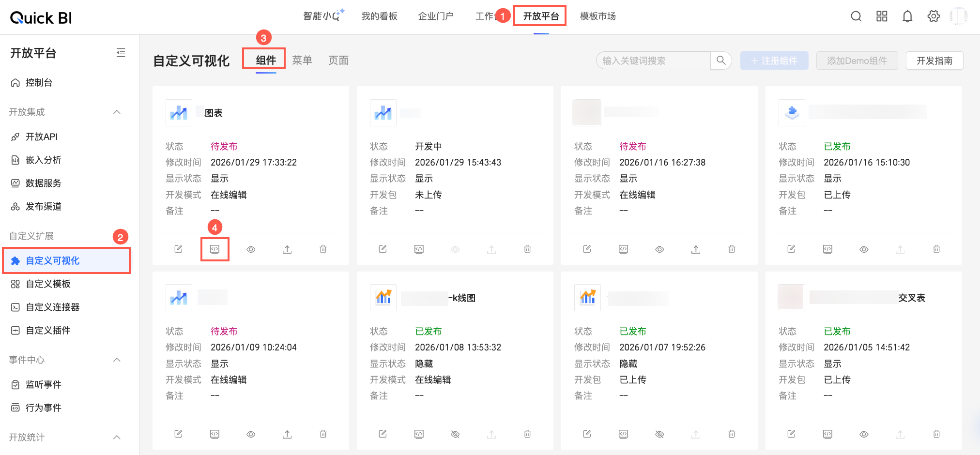Click the 注册组件 button
This screenshot has width=980, height=455.
tap(774, 61)
